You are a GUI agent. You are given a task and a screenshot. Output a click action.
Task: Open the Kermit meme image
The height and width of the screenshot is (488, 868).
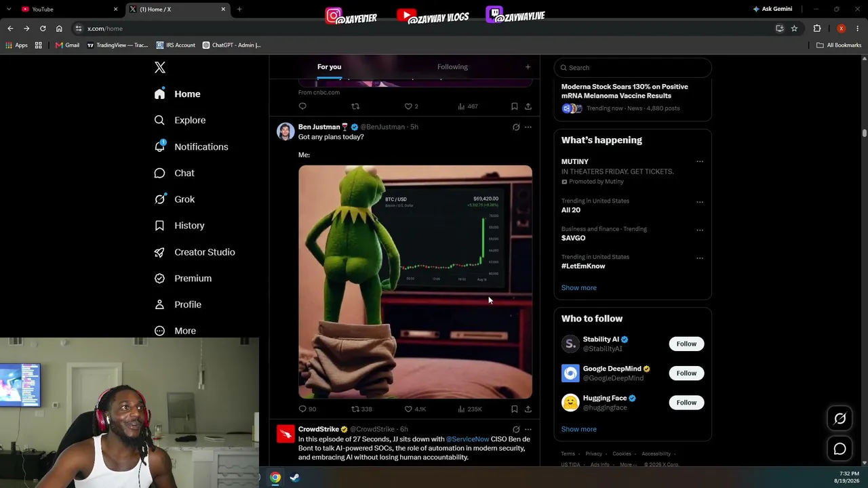(415, 282)
